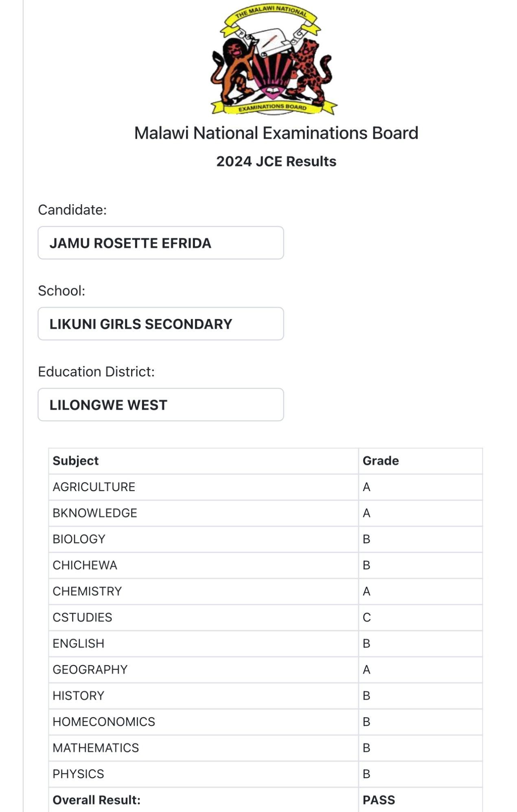Screen dimensions: 517x812
Task: Select the CHEMISTRY row
Action: 265,591
